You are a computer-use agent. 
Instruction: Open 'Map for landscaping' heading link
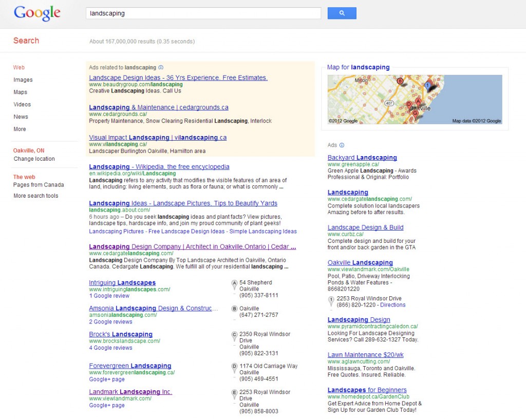(x=358, y=67)
